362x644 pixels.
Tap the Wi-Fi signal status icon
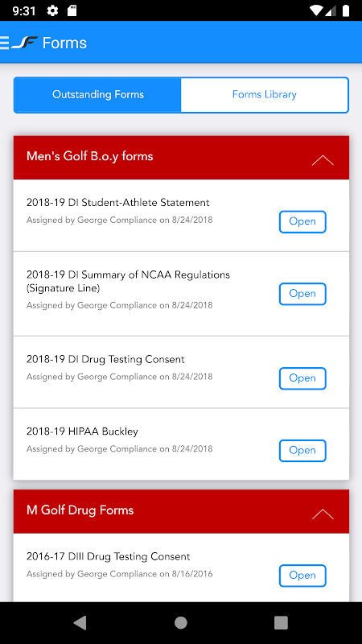coord(316,10)
